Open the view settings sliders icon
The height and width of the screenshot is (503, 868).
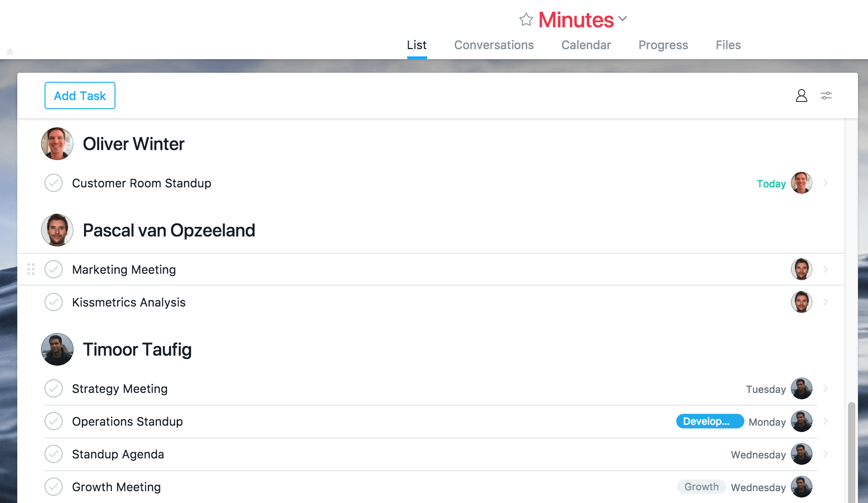[826, 96]
